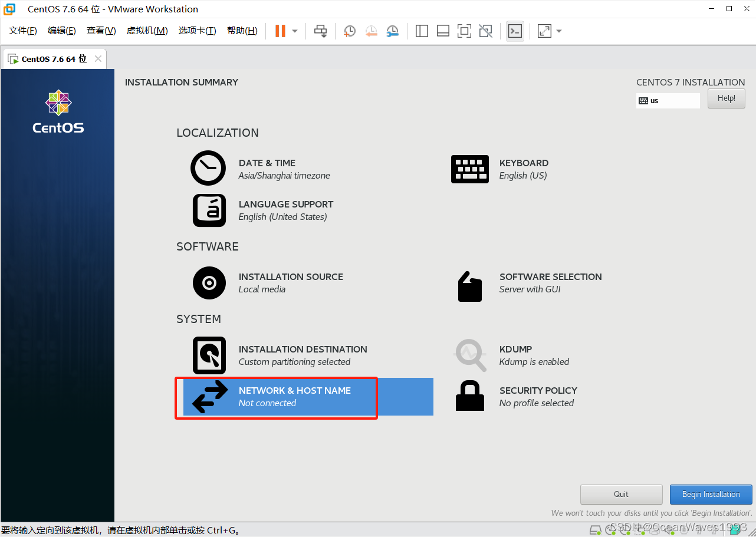The width and height of the screenshot is (756, 537).
Task: Click the CentOS logo in the sidebar
Action: (x=58, y=111)
